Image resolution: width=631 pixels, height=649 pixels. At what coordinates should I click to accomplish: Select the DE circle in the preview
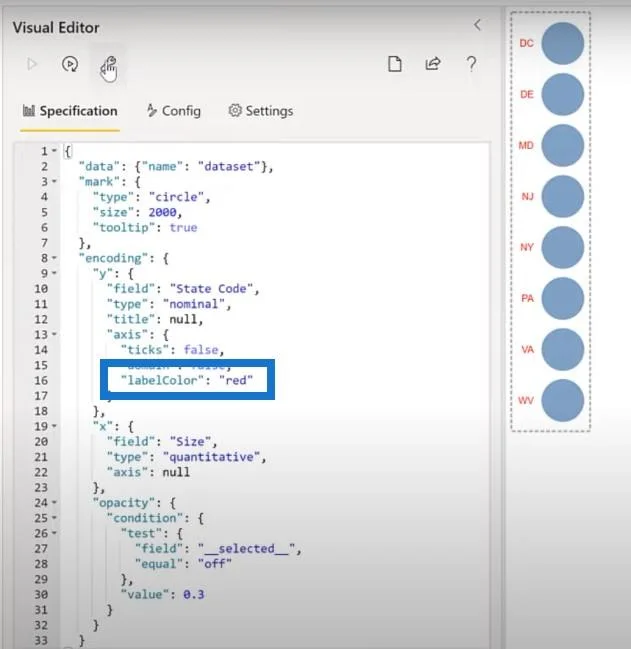click(x=563, y=94)
